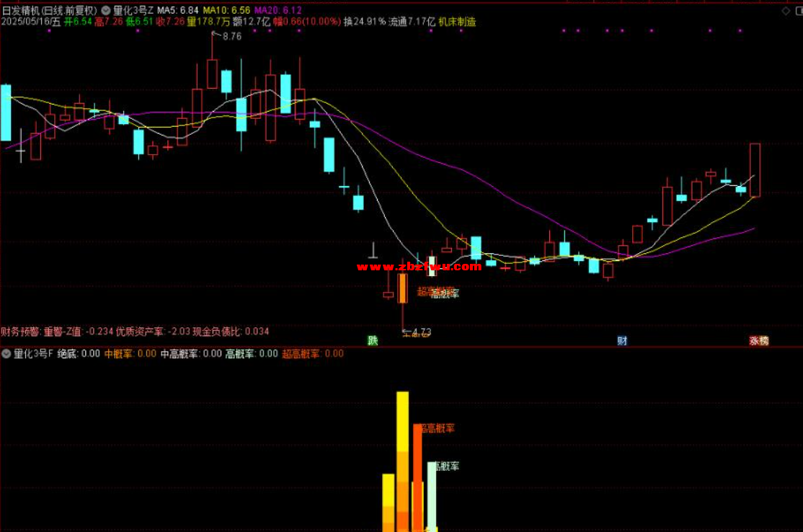Select the MA10: 6.56 value
This screenshot has height=532, width=803.
tap(226, 10)
